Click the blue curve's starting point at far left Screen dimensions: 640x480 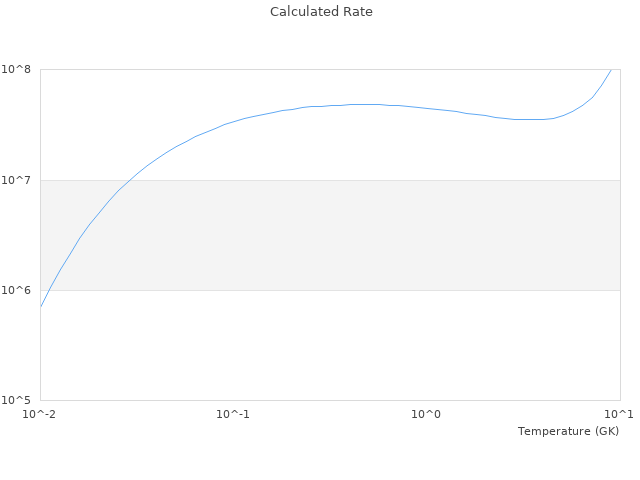(x=41, y=305)
